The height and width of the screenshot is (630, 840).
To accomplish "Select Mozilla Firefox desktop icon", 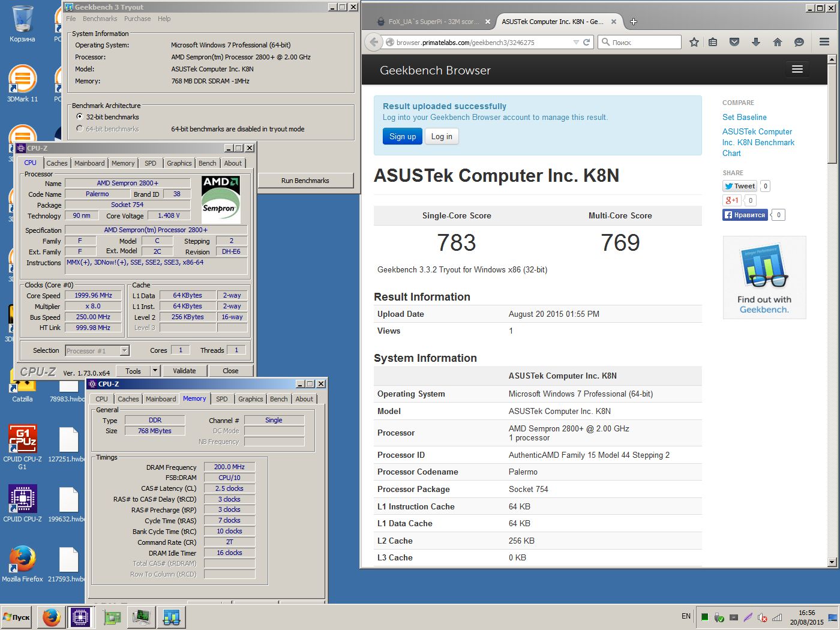I will coord(22,563).
